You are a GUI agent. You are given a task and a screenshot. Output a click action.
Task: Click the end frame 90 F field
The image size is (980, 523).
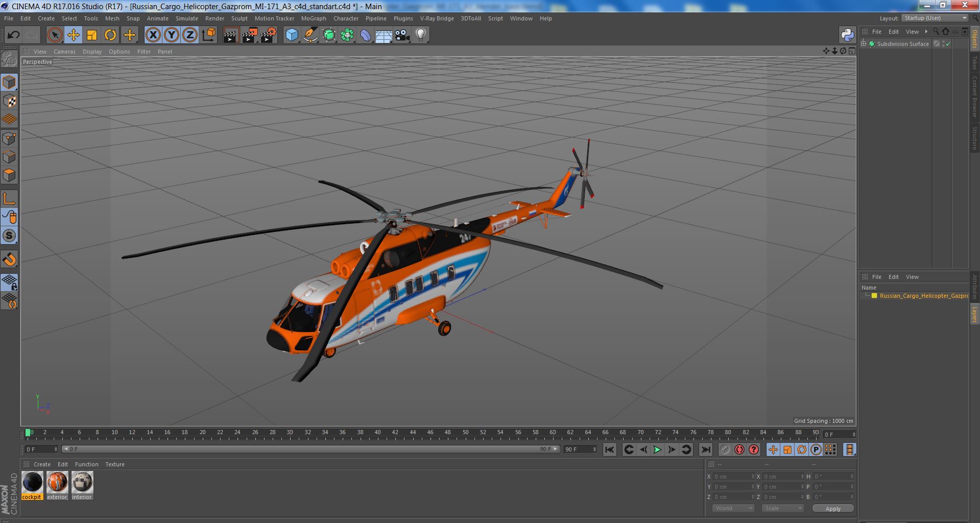coord(580,449)
